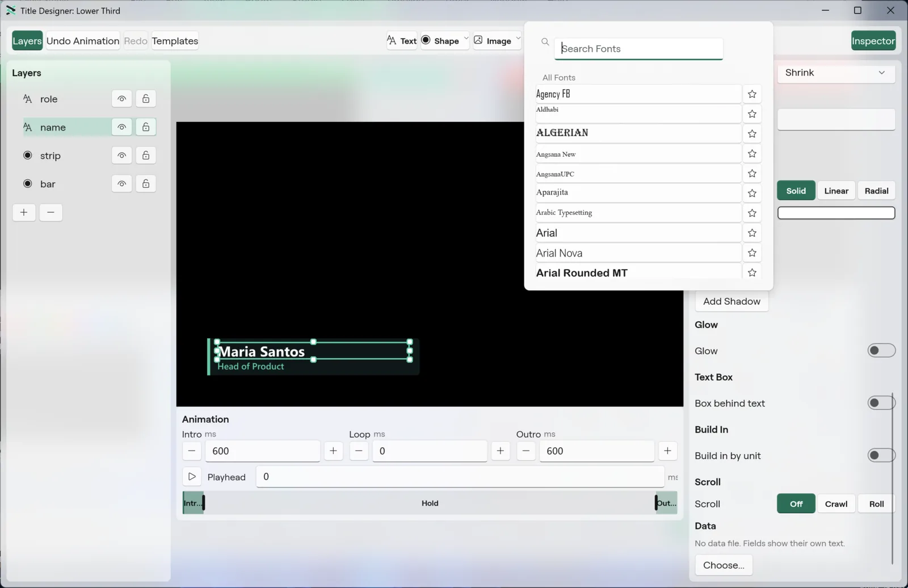Add a Text layer tool

click(402, 41)
